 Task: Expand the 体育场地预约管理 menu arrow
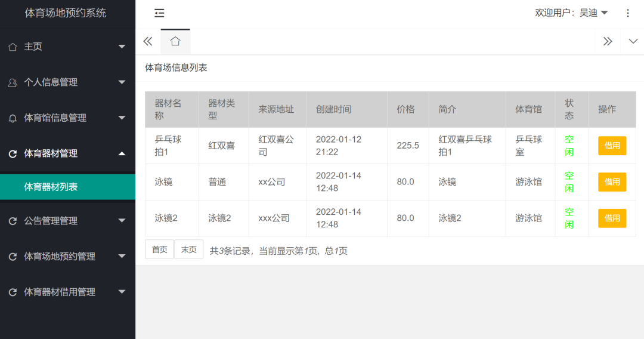(122, 257)
